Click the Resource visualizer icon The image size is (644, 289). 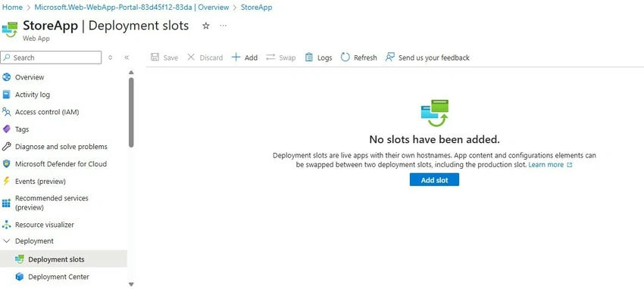[x=6, y=225]
